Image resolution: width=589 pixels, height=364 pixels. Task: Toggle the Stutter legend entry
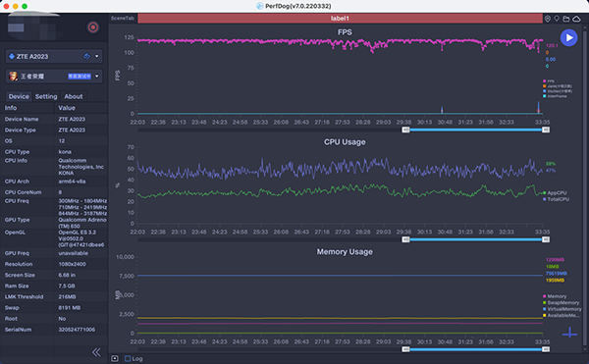coord(558,91)
